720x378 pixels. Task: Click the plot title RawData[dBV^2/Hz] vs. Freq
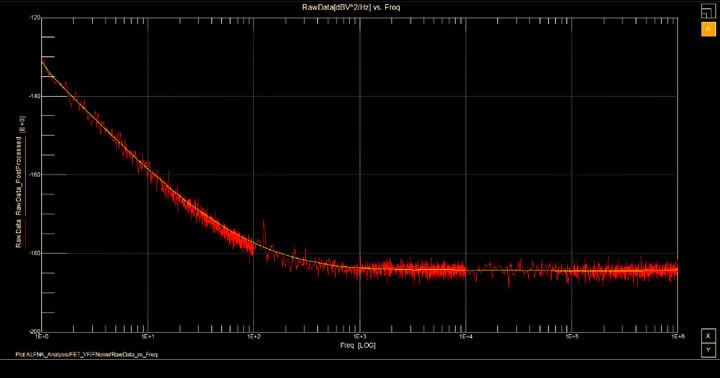(x=351, y=7)
